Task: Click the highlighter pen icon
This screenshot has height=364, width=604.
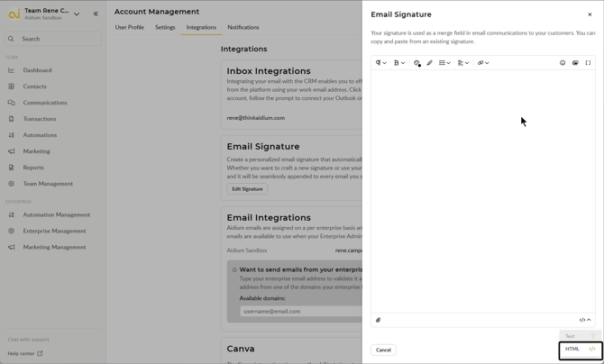Action: (x=430, y=63)
